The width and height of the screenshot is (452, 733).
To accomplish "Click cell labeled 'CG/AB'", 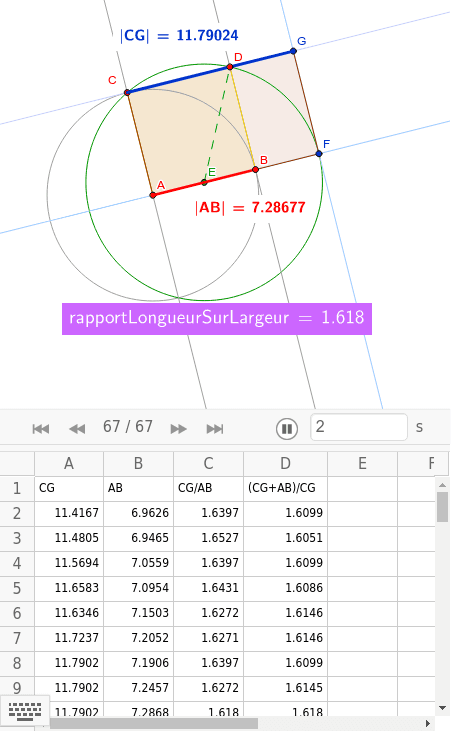I will 208,488.
